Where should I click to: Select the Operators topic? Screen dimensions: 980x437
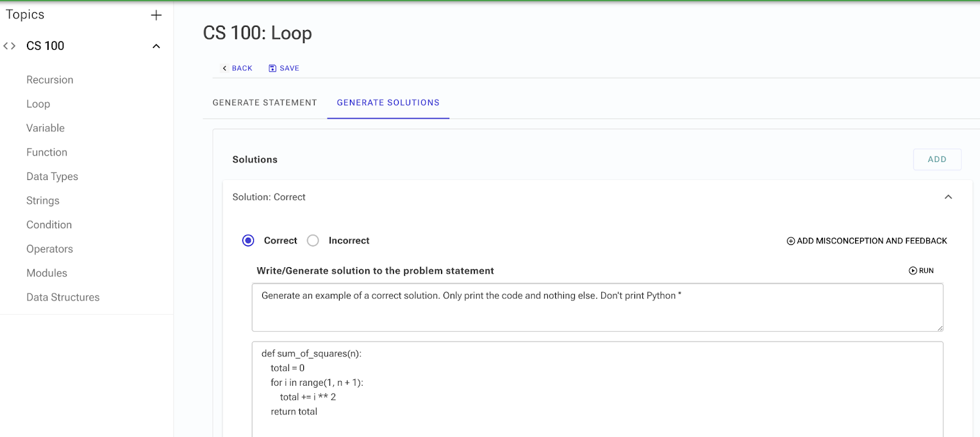tap(49, 249)
